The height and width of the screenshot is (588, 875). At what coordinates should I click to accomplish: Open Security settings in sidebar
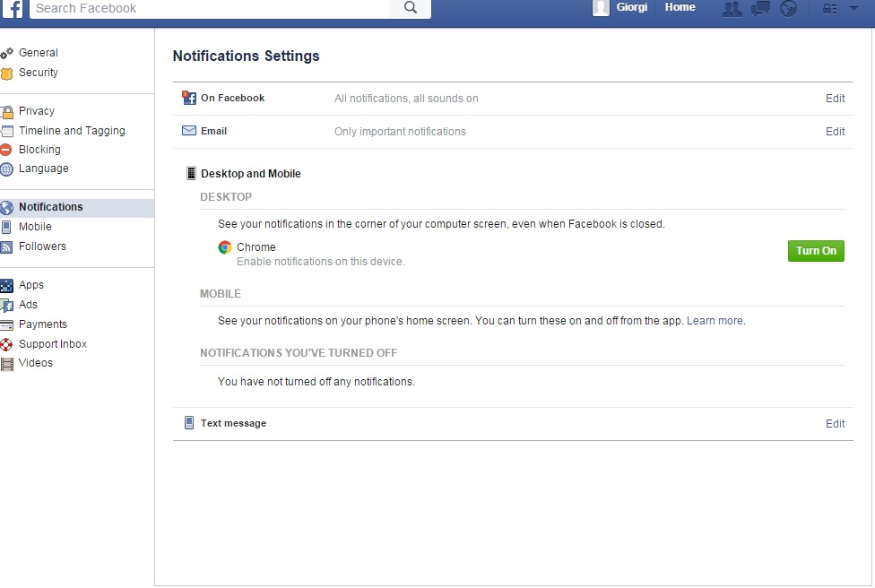coord(39,73)
